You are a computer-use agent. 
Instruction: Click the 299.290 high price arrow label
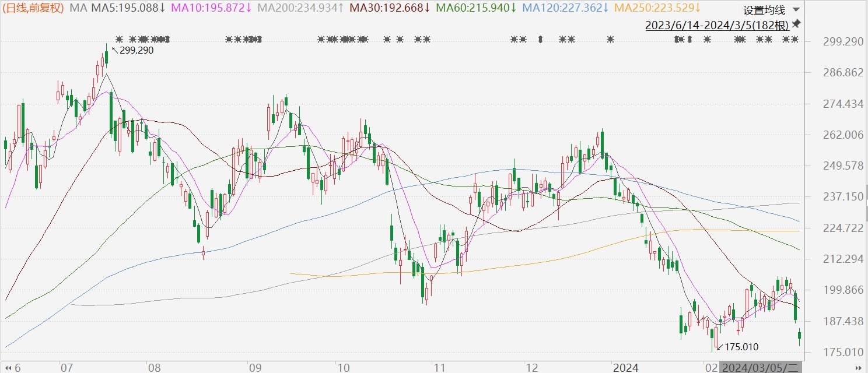click(132, 51)
